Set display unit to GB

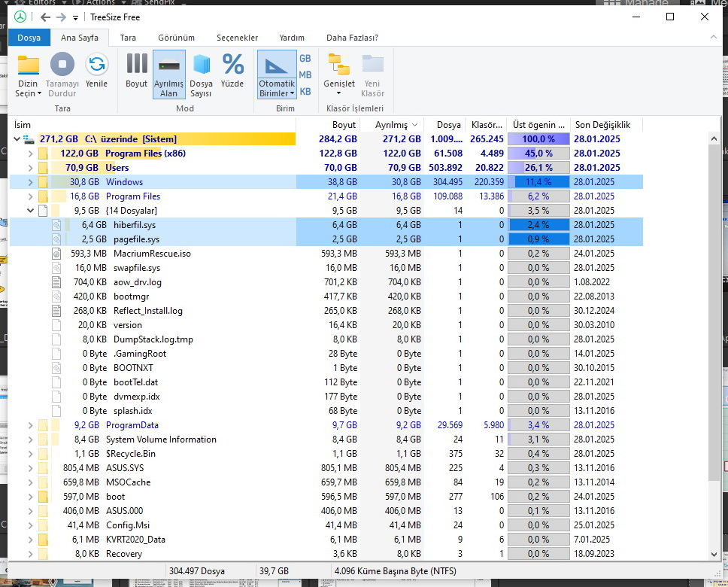coord(305,59)
